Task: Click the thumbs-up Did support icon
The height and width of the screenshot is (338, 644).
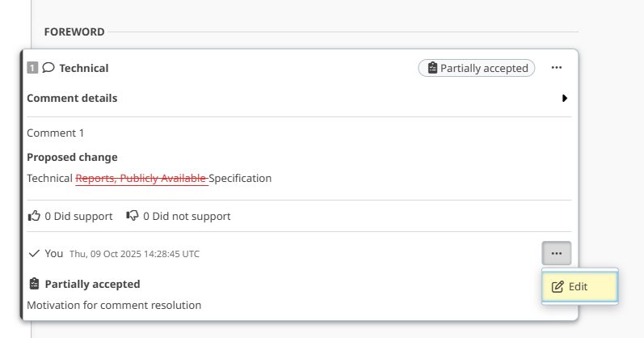Action: click(x=34, y=216)
